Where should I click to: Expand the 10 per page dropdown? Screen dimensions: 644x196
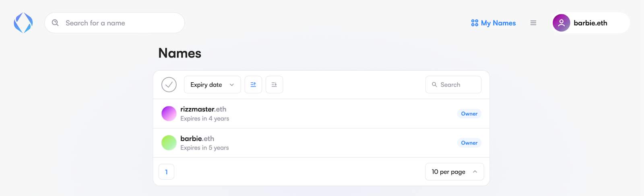pos(454,172)
